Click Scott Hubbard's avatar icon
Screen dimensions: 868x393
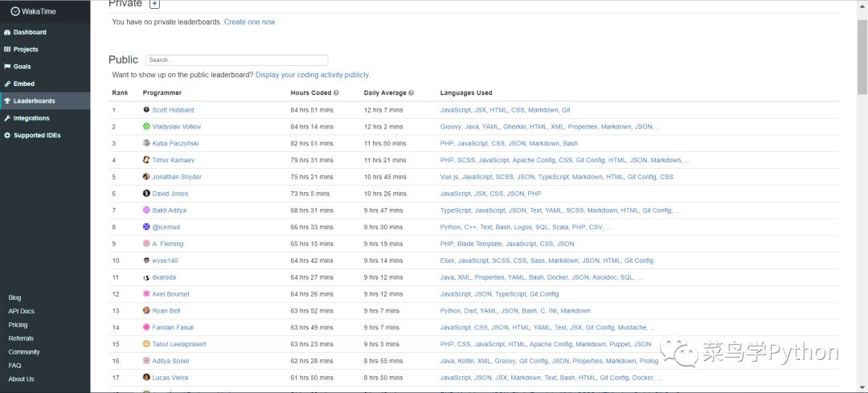click(x=146, y=109)
